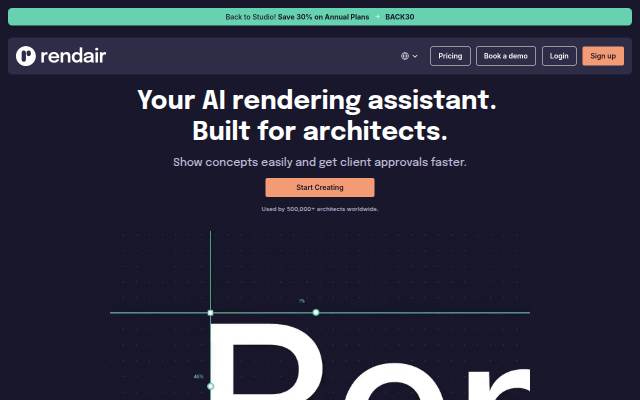Click 'Used by 500,000+ architects worldwide' text
This screenshot has height=400, width=640.
pyautogui.click(x=320, y=209)
